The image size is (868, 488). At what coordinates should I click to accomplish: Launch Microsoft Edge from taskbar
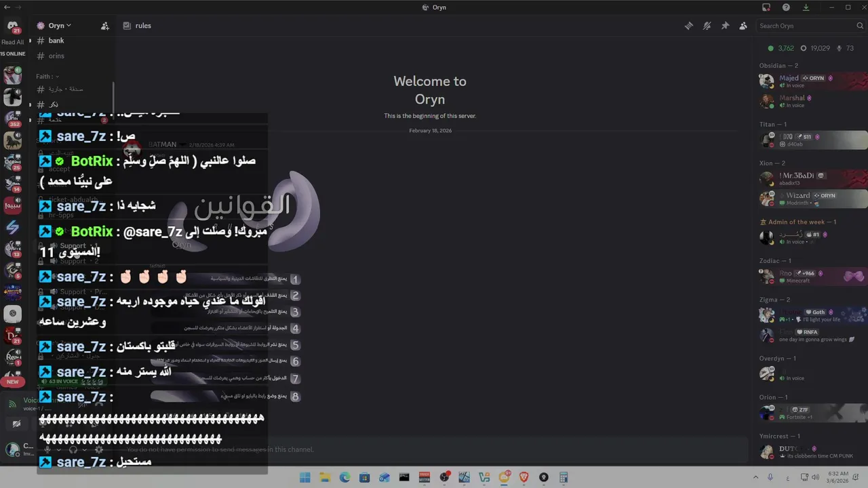pyautogui.click(x=344, y=477)
